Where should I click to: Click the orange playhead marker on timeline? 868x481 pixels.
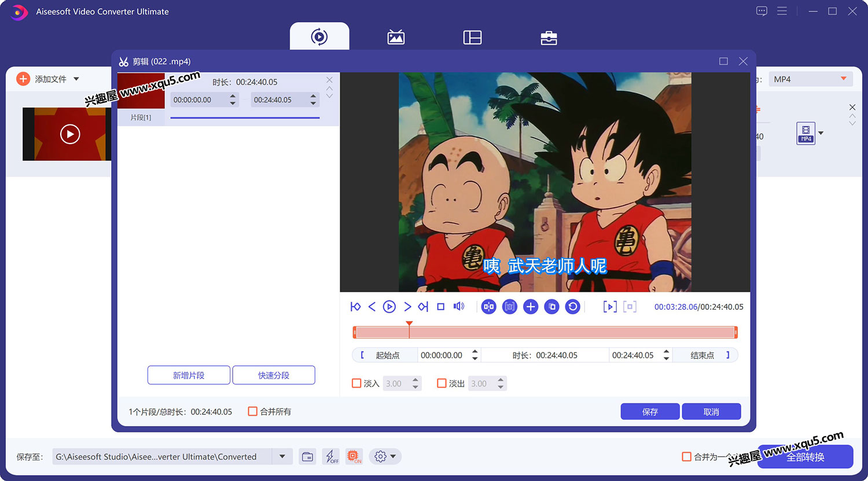[x=409, y=324]
